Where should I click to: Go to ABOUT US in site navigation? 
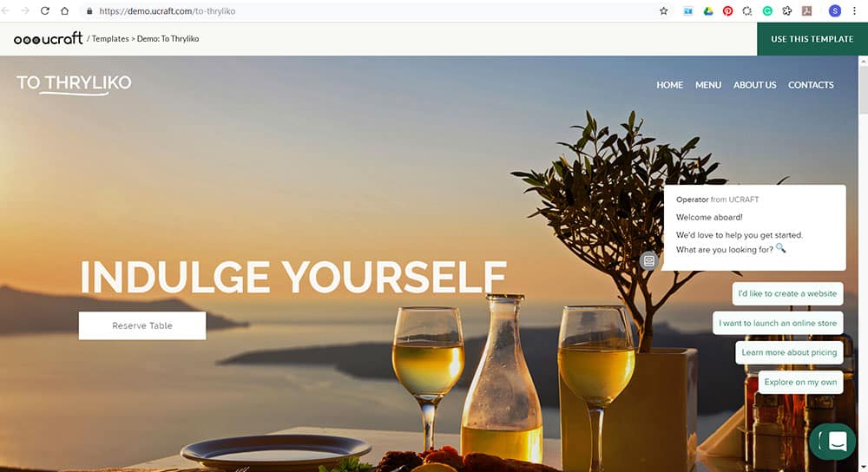[754, 85]
